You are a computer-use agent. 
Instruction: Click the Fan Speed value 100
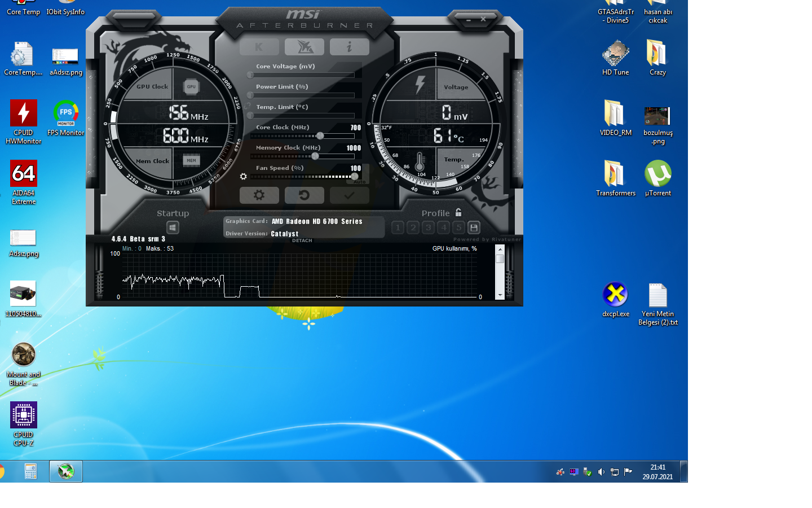pos(356,169)
